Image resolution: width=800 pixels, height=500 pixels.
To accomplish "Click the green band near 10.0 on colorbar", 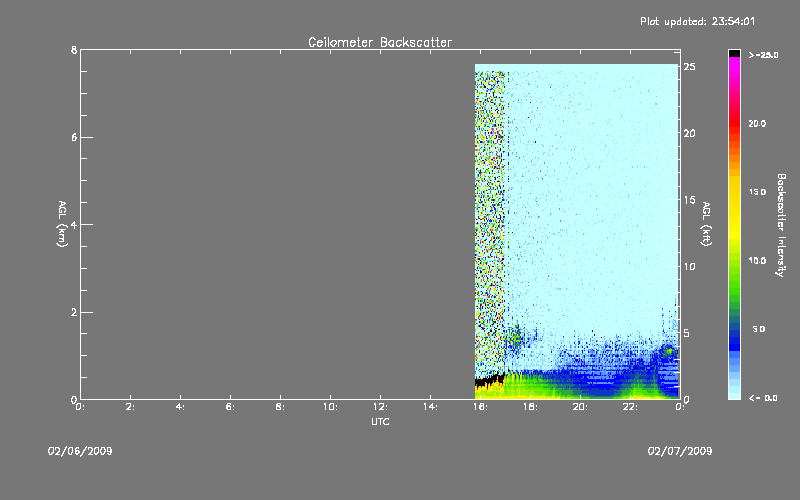I will click(734, 261).
